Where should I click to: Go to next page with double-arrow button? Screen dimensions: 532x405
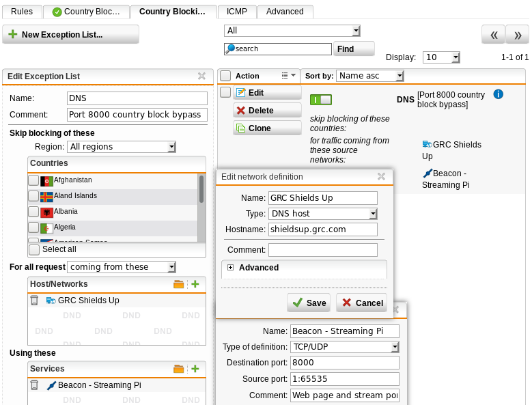click(518, 34)
